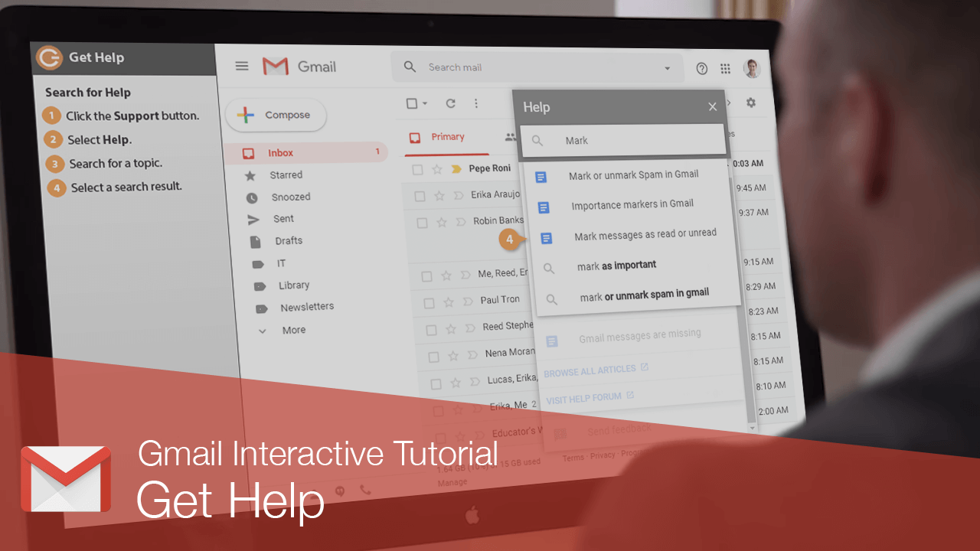Switch to the Primary tab
Viewport: 980px width, 551px height.
pyautogui.click(x=449, y=136)
